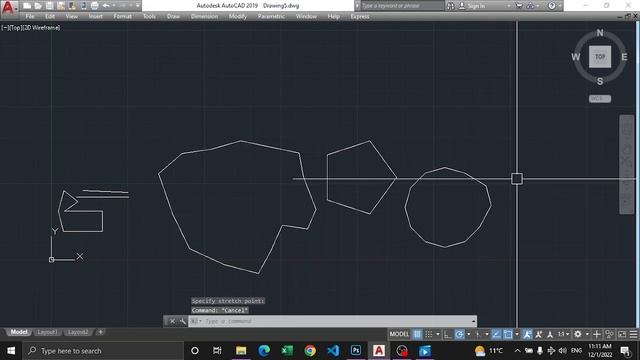Click the E compass direction on ViewCube
640x360 pixels.
(624, 57)
